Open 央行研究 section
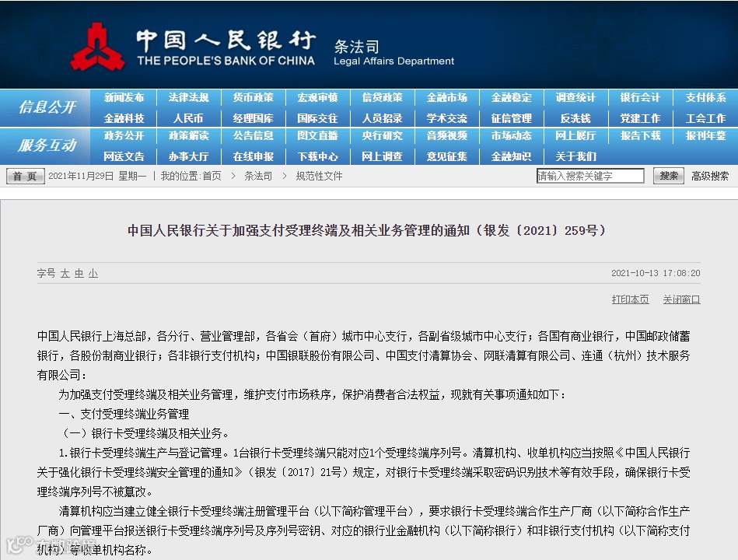 (x=382, y=135)
